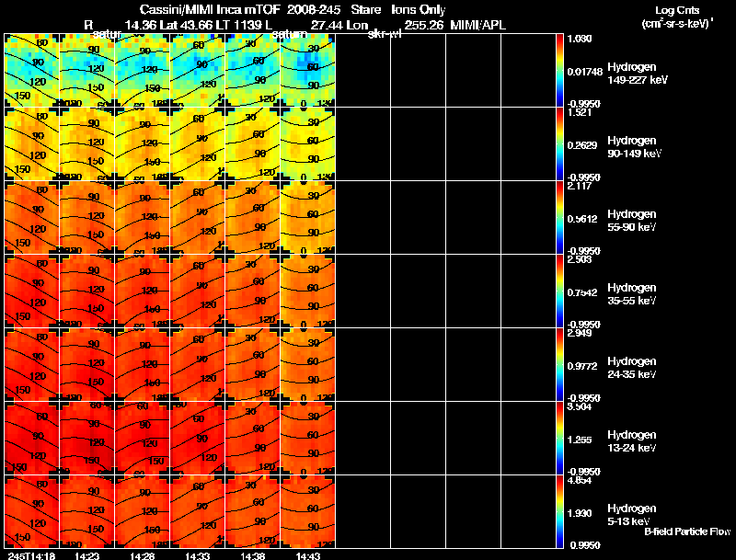
Task: Click the B-field Particle Flow label
Action: click(x=687, y=531)
